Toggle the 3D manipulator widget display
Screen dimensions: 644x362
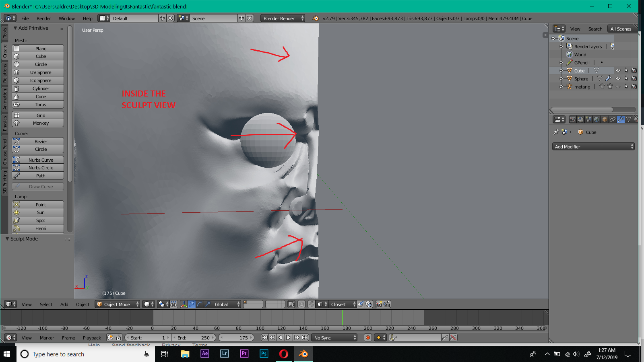click(x=184, y=304)
